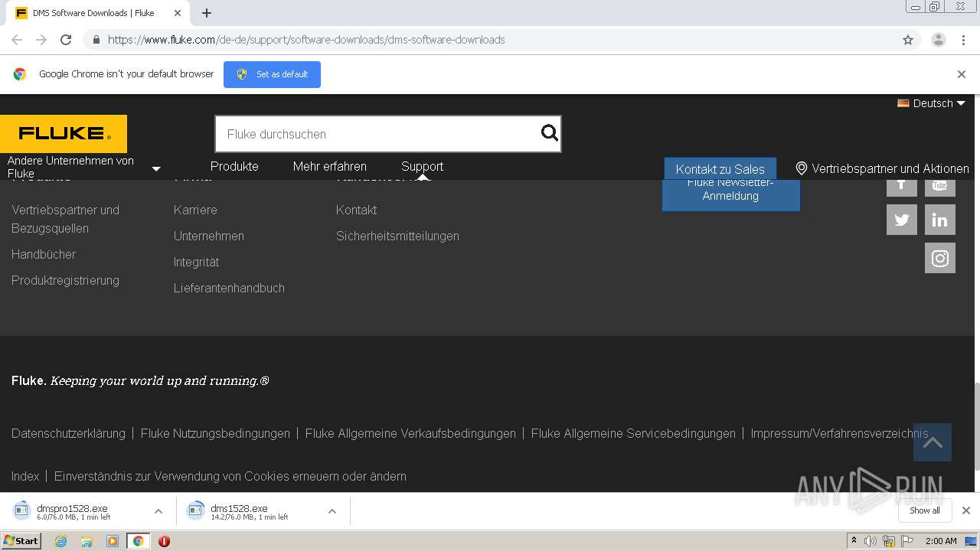
Task: Show hidden system tray icons
Action: pos(854,541)
